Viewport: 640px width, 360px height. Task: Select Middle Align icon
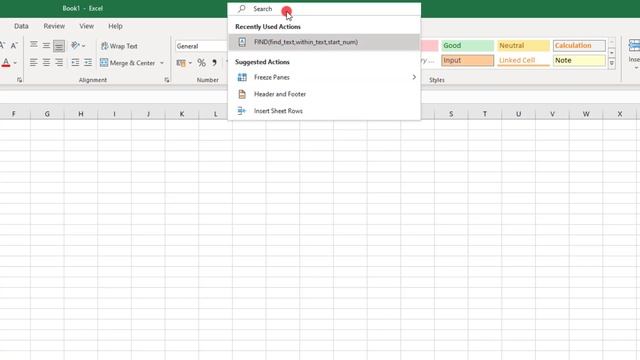46,45
